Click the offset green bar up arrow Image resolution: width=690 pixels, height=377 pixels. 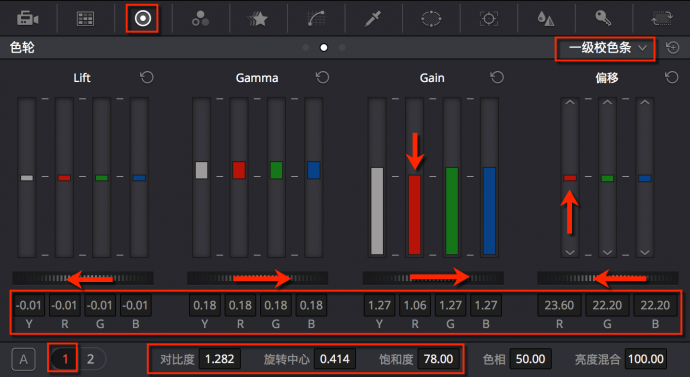607,102
